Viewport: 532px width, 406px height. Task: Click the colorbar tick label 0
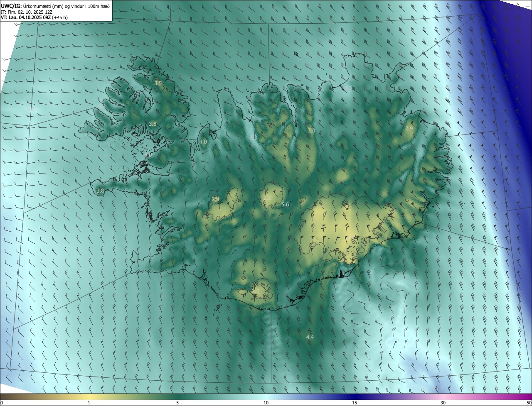(2, 403)
